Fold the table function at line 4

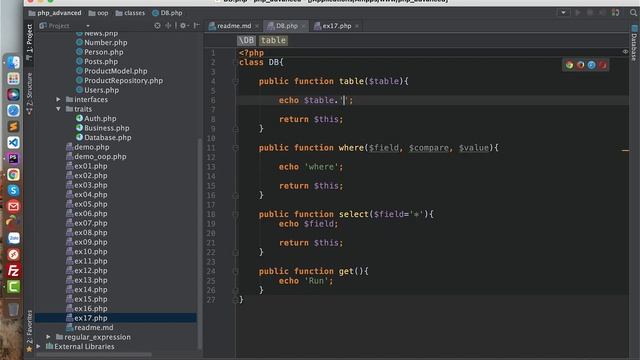[236, 81]
